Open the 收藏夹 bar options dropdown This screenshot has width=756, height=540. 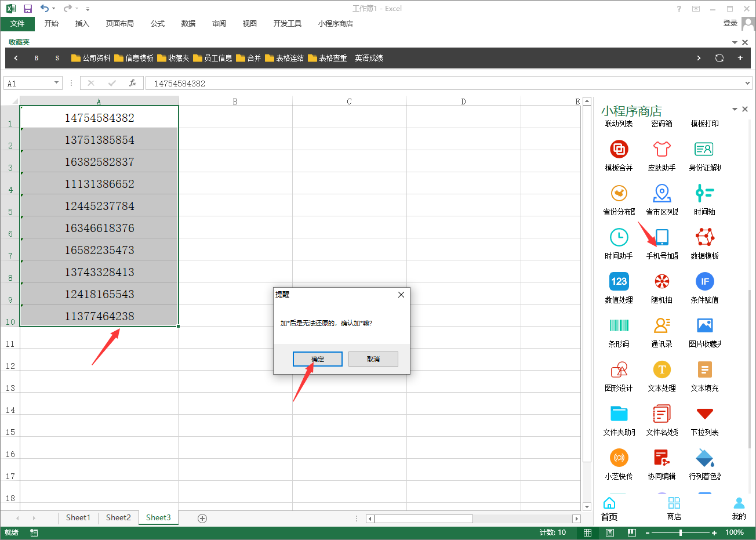click(x=735, y=42)
